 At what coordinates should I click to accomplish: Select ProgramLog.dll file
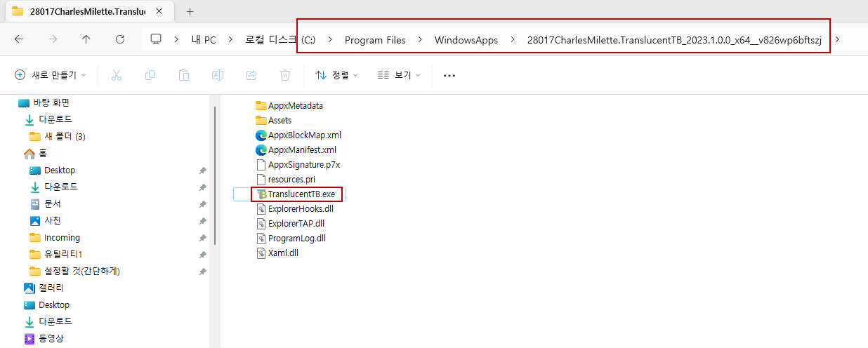pyautogui.click(x=291, y=238)
